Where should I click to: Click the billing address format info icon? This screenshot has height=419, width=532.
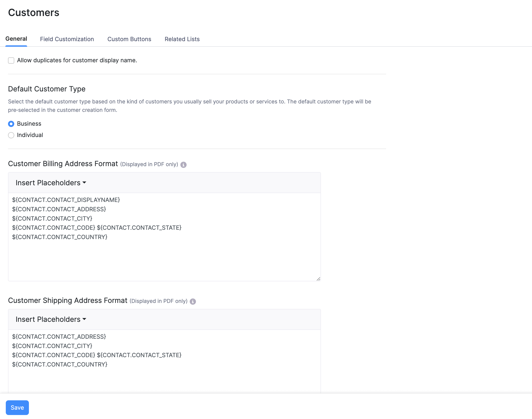pyautogui.click(x=184, y=164)
